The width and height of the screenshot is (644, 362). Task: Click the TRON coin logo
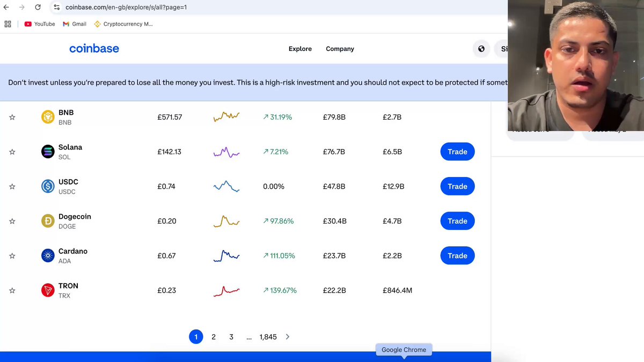(x=48, y=291)
